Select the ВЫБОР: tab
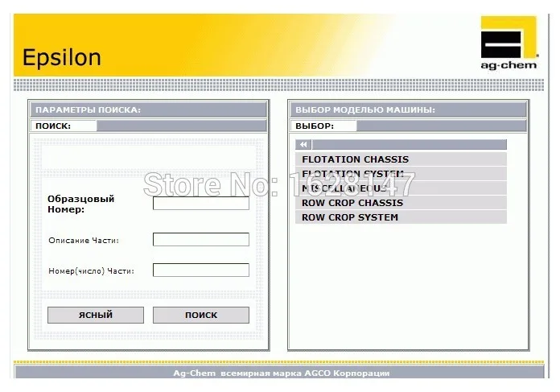 (x=323, y=126)
